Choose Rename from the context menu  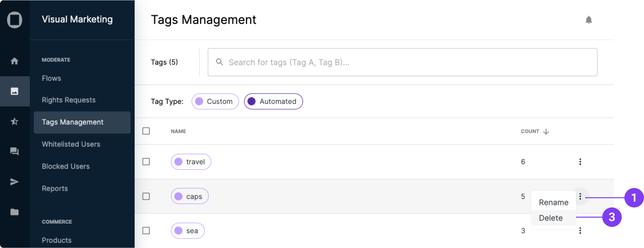coord(553,202)
